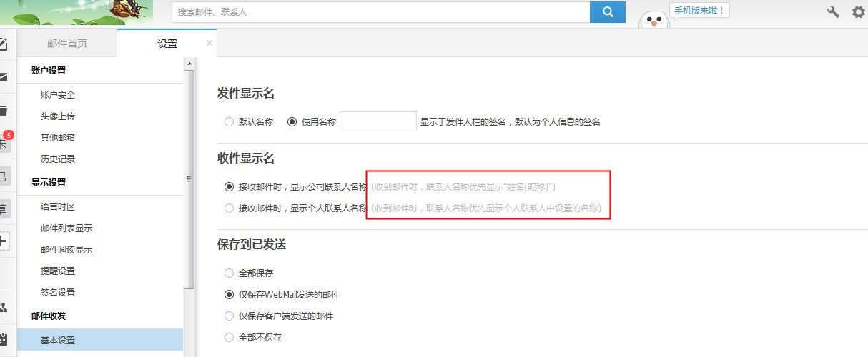This screenshot has width=868, height=357.
Task: Click the unread icon with badge 5
Action: 5,142
